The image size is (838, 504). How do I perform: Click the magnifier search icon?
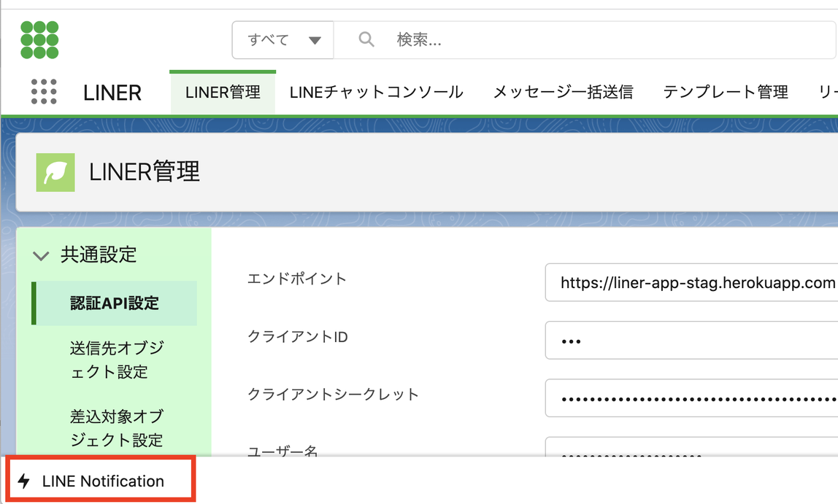(x=366, y=39)
